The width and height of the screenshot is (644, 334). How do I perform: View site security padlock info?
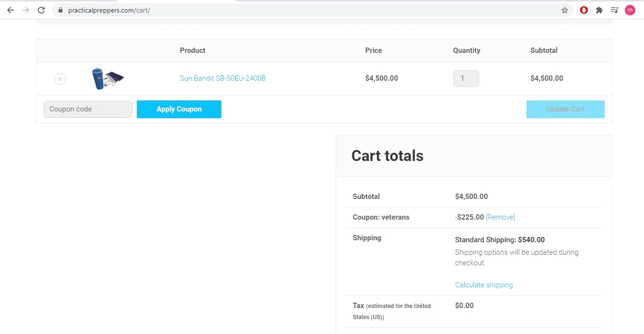click(x=60, y=10)
